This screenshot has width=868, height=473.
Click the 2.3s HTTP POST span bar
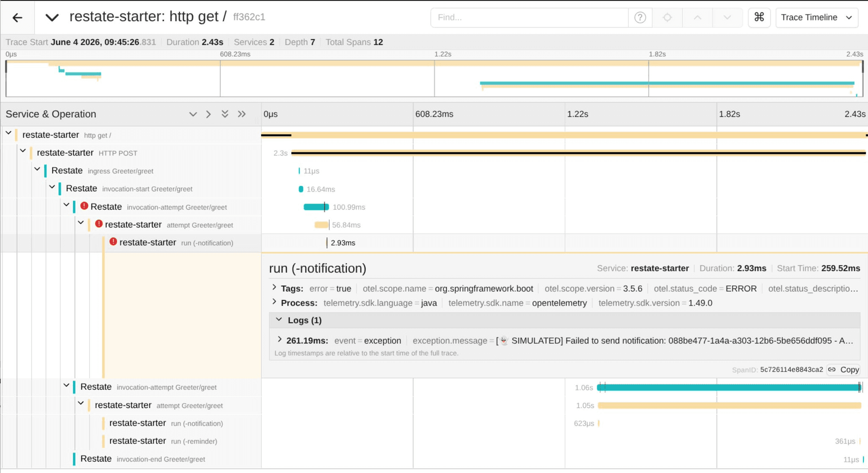[579, 153]
